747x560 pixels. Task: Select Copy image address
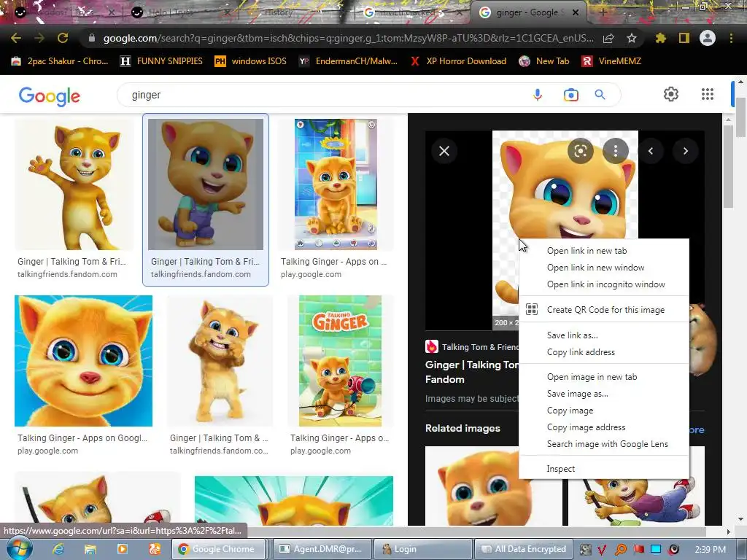604,427
